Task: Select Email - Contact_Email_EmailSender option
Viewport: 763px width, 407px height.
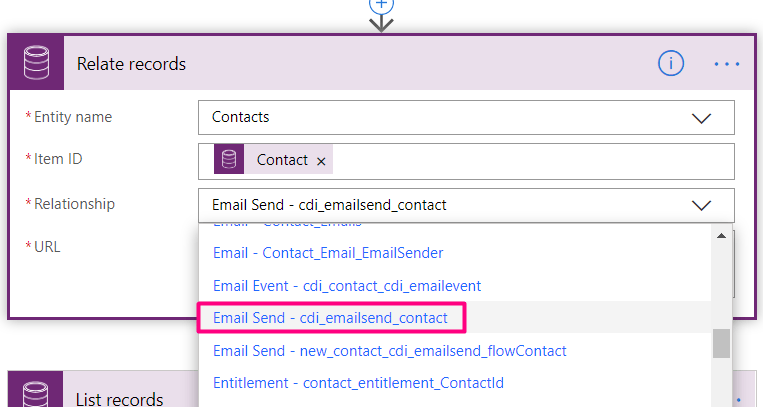Action: click(328, 253)
